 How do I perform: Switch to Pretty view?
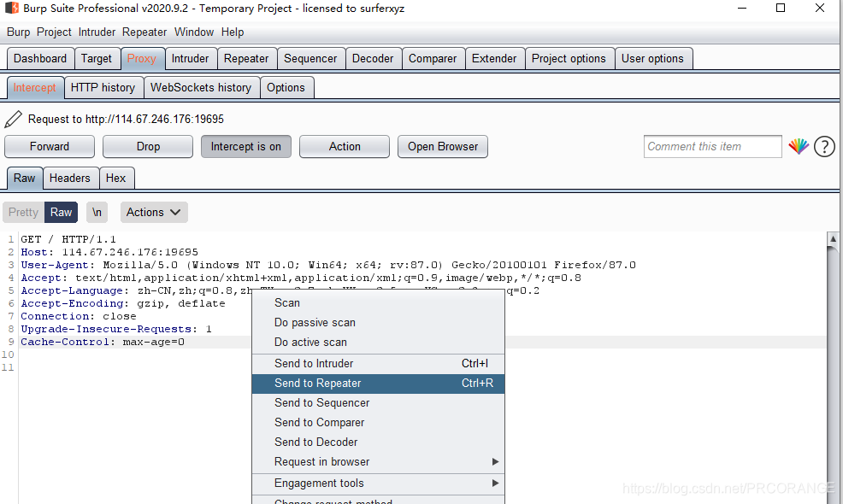tap(23, 212)
